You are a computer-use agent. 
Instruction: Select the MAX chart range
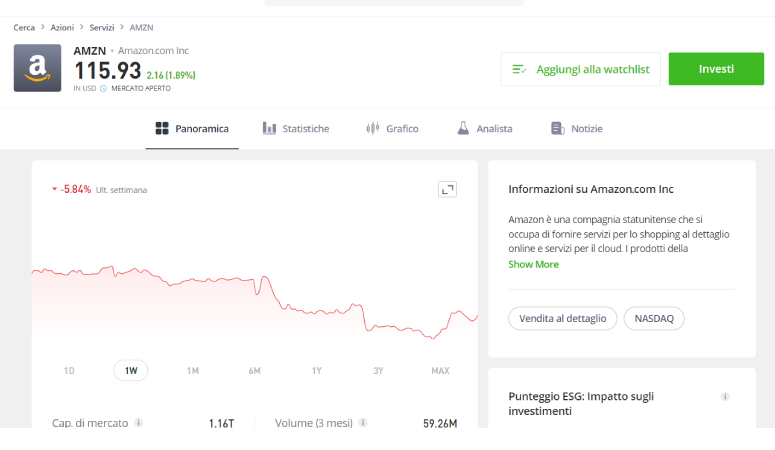pos(440,371)
